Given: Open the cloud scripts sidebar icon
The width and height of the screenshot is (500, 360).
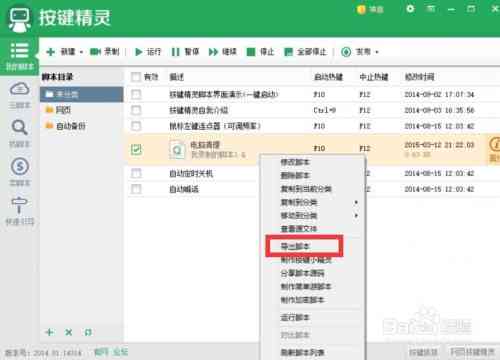Looking at the screenshot, I should [x=20, y=89].
